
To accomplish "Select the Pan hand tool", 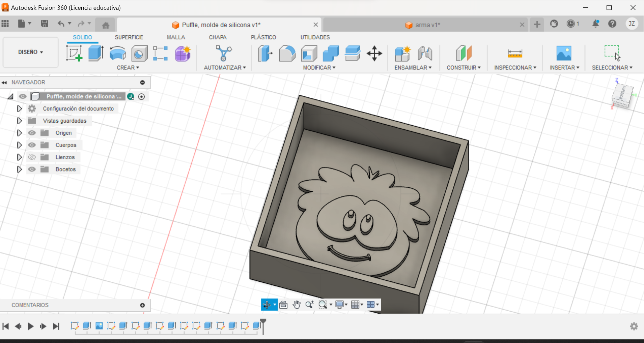I will click(297, 305).
